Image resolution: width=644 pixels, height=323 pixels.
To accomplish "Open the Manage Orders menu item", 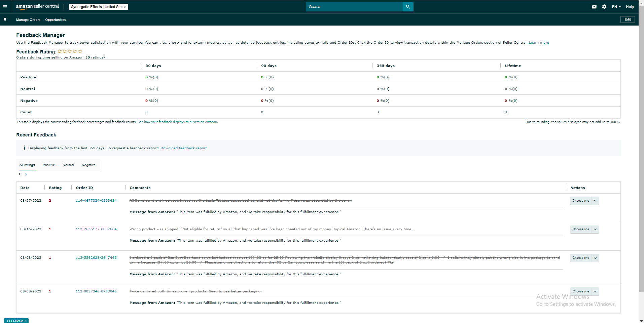I will click(x=28, y=20).
